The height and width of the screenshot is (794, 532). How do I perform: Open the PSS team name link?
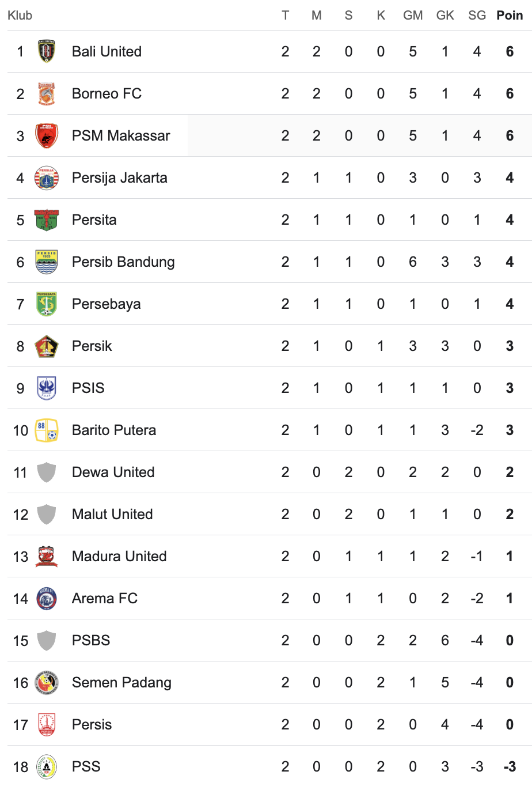click(x=86, y=766)
